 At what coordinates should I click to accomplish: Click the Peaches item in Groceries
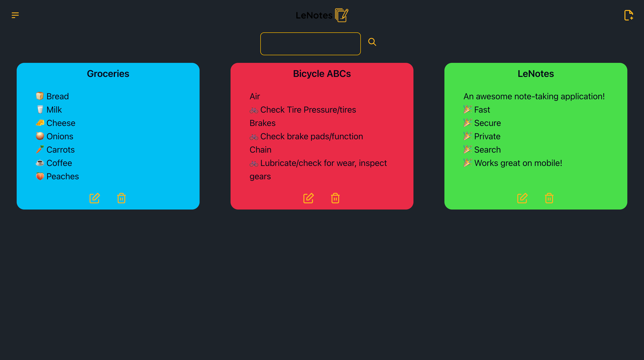(x=62, y=176)
